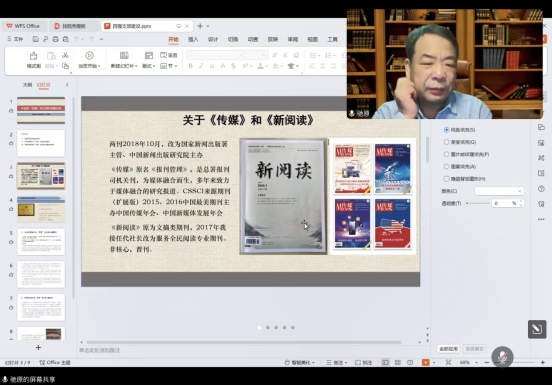Click the Apply to All button
552x386 pixels.
tap(448, 349)
